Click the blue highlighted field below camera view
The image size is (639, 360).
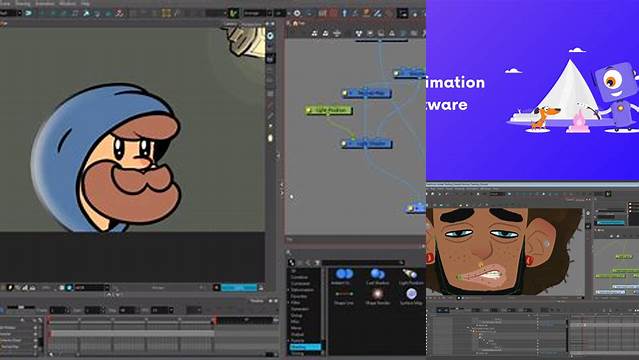point(239,287)
